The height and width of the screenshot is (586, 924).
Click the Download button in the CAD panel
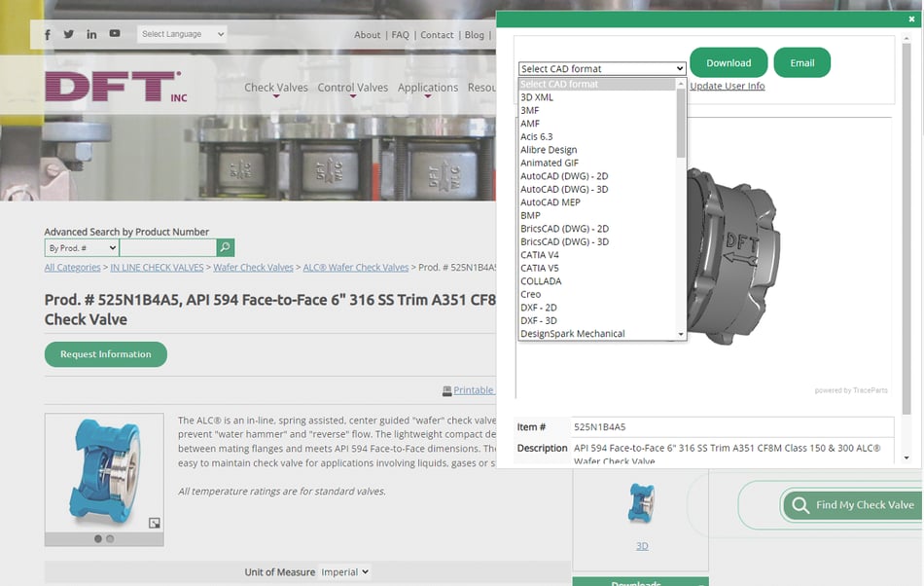click(728, 61)
